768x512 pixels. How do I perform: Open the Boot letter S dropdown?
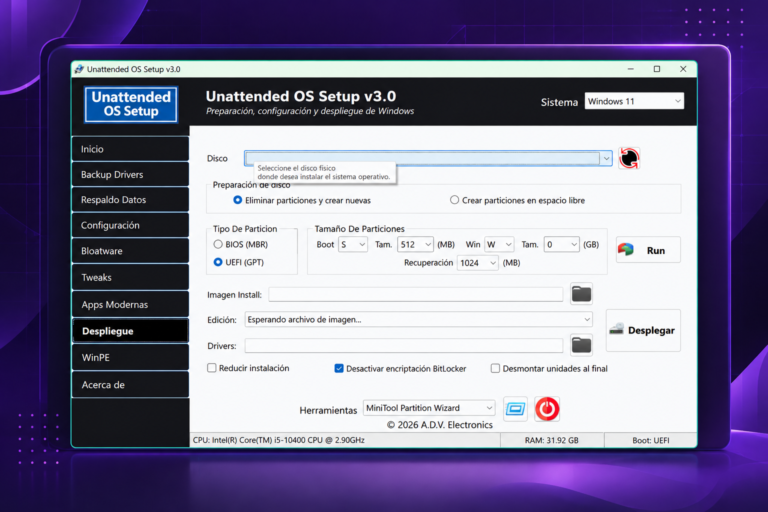(353, 244)
